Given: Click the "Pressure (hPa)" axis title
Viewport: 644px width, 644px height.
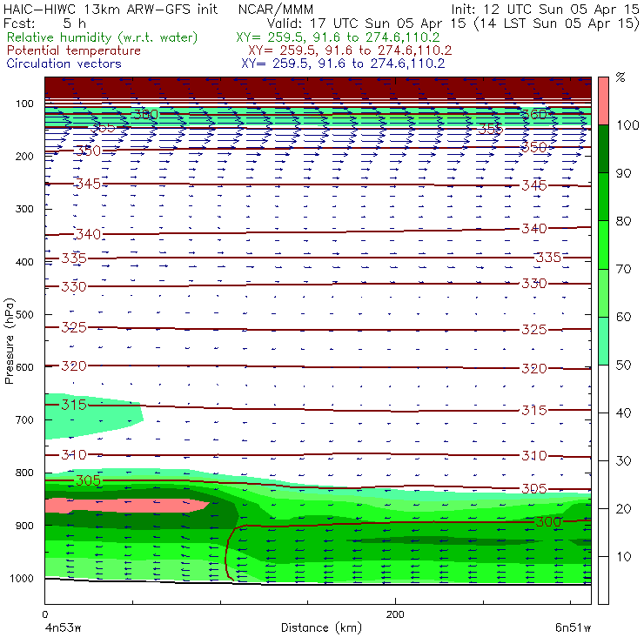Looking at the screenshot, I should [x=9, y=341].
